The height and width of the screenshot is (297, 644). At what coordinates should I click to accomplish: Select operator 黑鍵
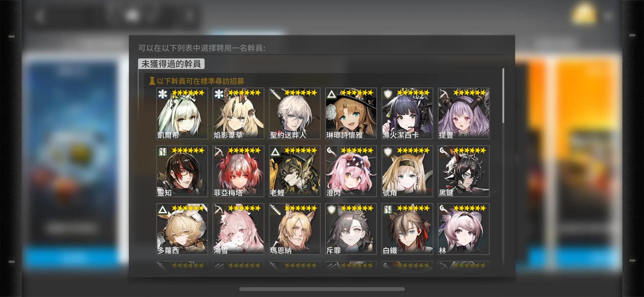[464, 171]
